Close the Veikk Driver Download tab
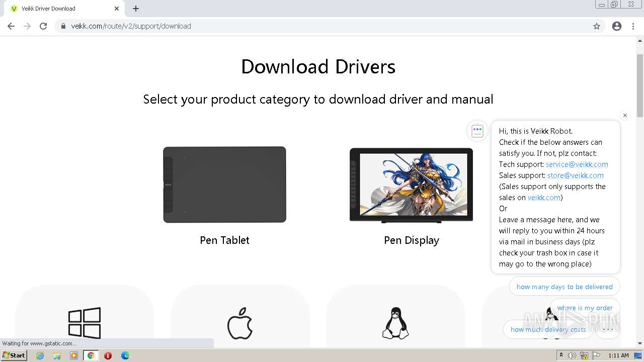This screenshot has height=362, width=644. 117,9
